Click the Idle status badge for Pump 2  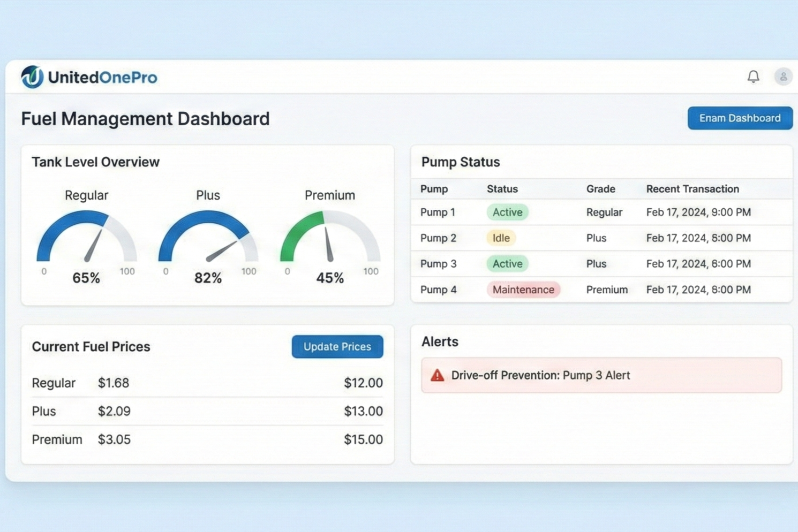pos(501,238)
